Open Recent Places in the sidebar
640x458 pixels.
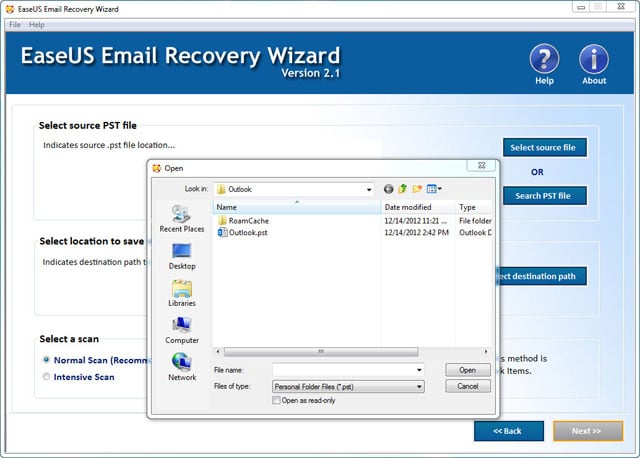pos(182,218)
